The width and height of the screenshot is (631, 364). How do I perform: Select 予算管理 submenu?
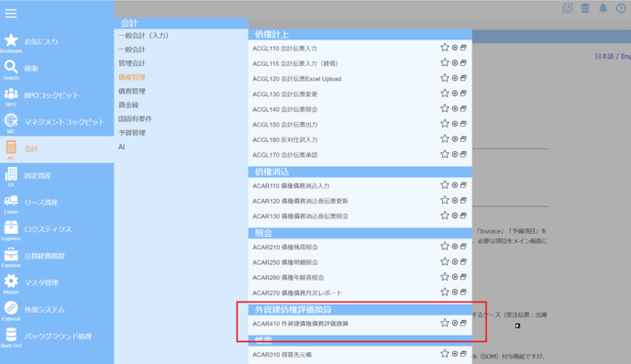click(x=131, y=133)
